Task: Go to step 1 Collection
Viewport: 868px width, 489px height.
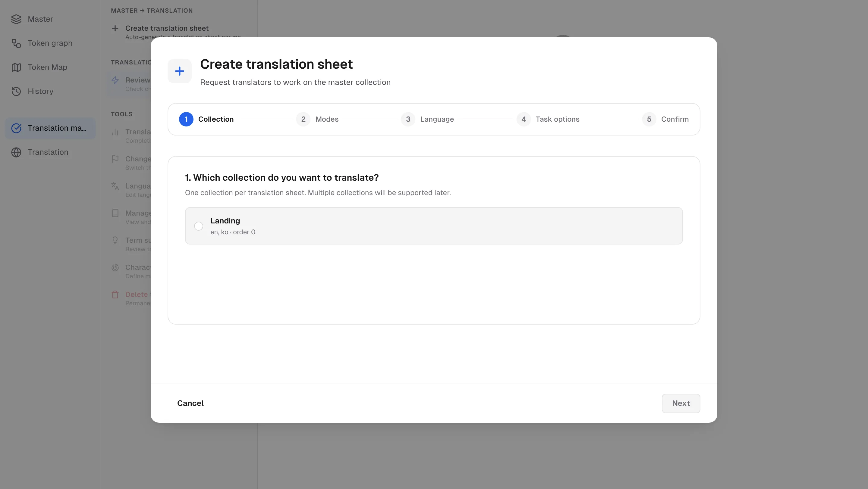Action: pos(206,119)
